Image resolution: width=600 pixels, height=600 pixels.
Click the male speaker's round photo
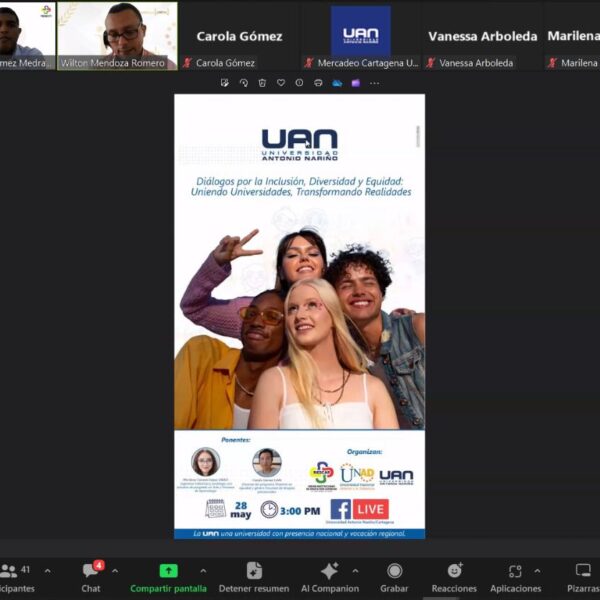(x=267, y=463)
